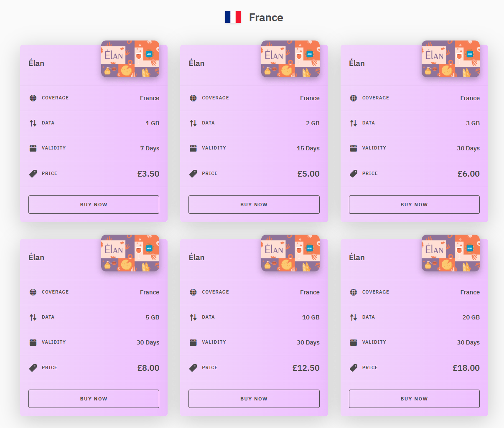This screenshot has width=504, height=428.
Task: Click price tag icon on £5.00 plan
Action: [193, 174]
